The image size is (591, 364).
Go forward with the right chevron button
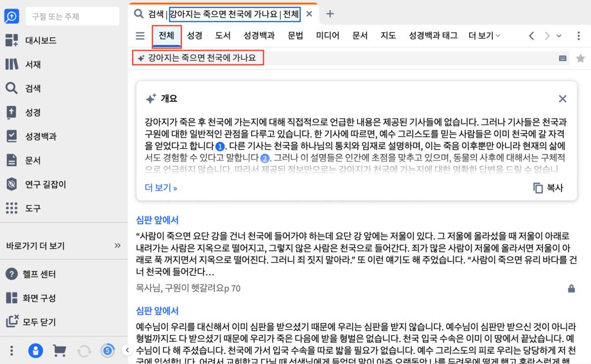(x=547, y=36)
